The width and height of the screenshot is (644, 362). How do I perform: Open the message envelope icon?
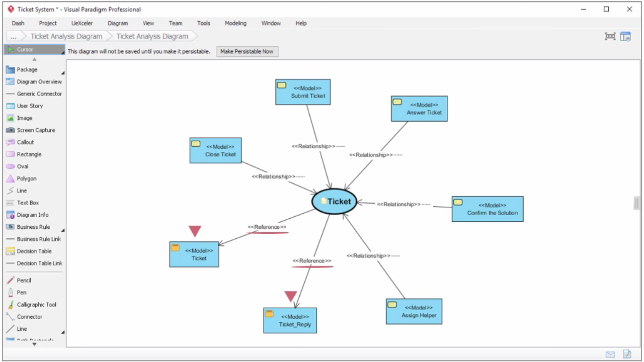[x=610, y=354]
